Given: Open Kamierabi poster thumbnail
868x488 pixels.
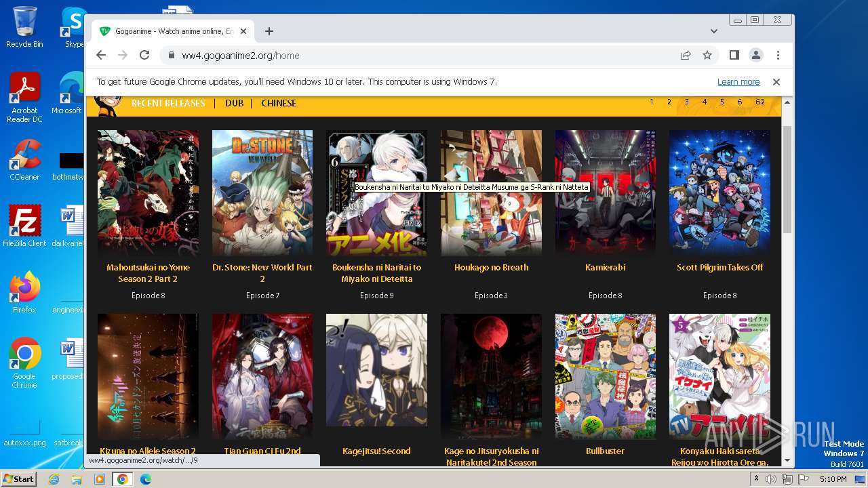Looking at the screenshot, I should [606, 193].
